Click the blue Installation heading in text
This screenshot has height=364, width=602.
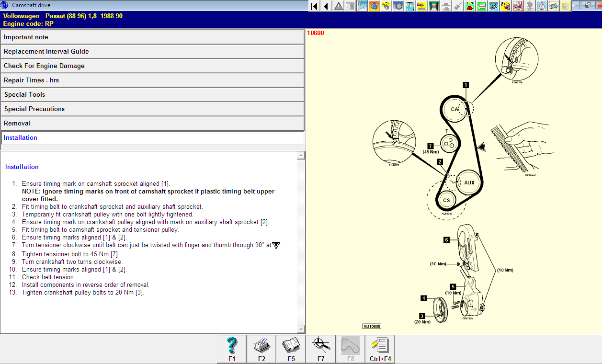point(22,167)
